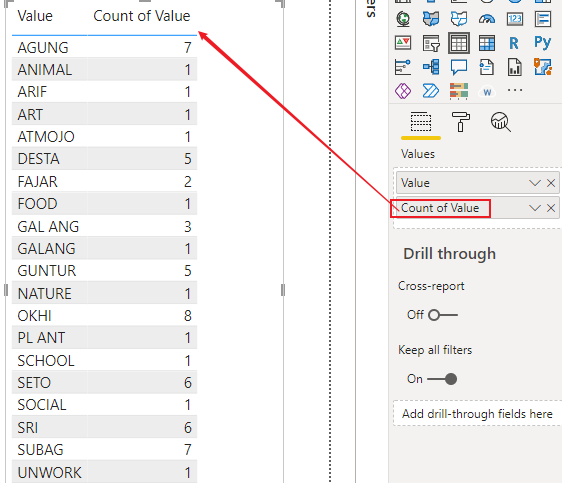Open more visuals ellipsis menu
The width and height of the screenshot is (562, 483).
click(515, 90)
